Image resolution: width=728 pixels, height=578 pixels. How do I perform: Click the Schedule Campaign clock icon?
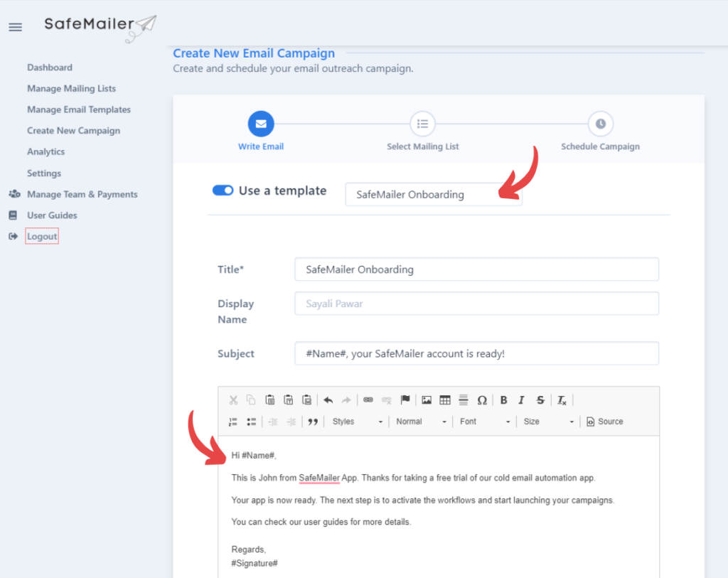[600, 124]
